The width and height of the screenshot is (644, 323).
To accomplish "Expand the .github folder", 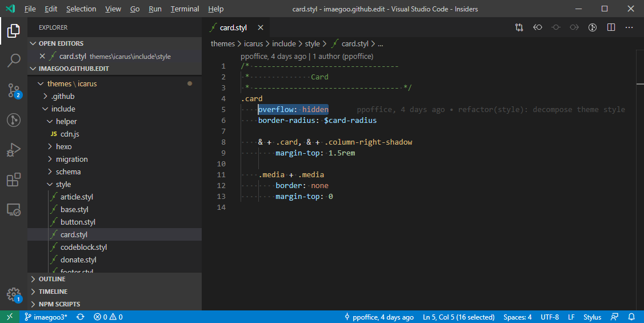I will click(x=115, y=96).
